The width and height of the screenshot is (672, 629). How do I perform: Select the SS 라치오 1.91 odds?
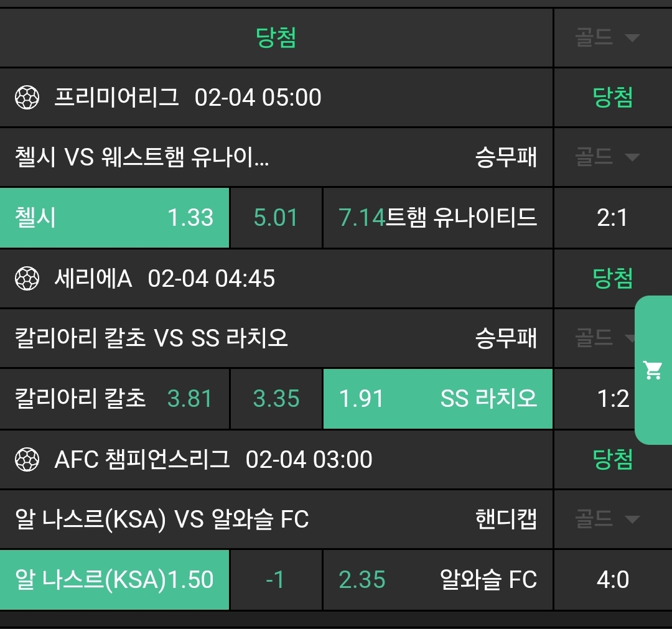(437, 399)
